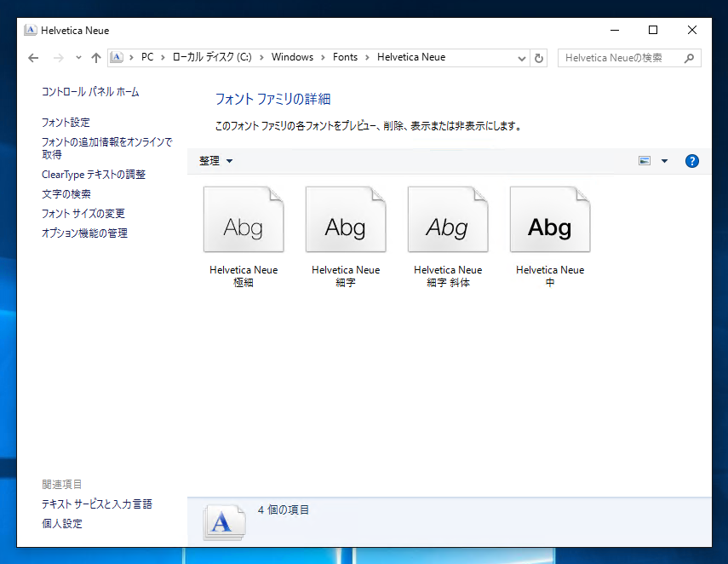Select Helvetica Neue breadcrumb segment
This screenshot has width=728, height=564.
(x=411, y=57)
